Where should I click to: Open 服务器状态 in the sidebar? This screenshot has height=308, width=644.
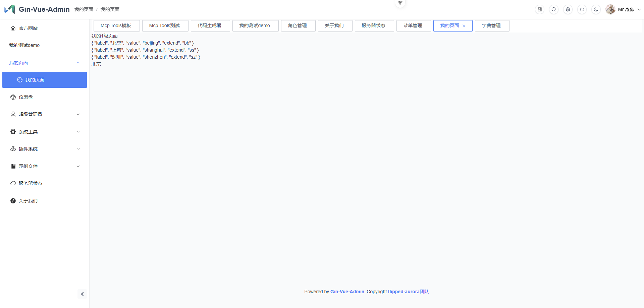click(x=45, y=183)
